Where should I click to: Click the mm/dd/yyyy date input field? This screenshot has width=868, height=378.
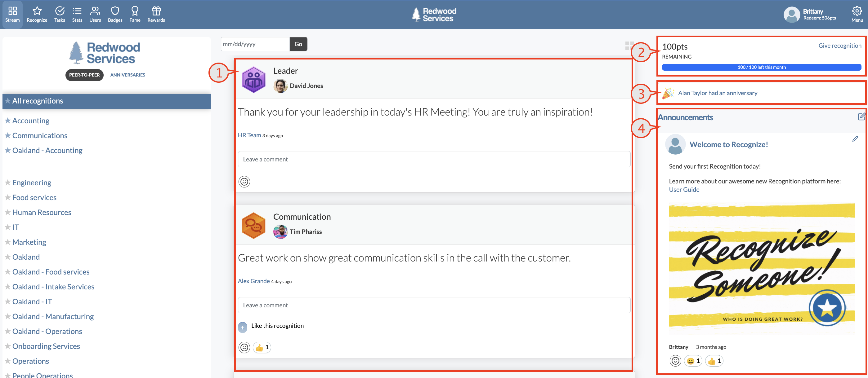pyautogui.click(x=255, y=44)
